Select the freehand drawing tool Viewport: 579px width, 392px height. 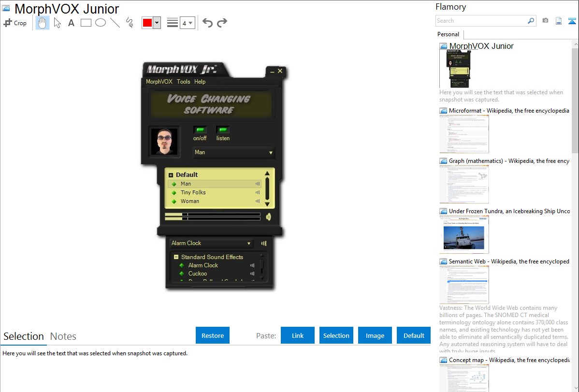tap(130, 23)
